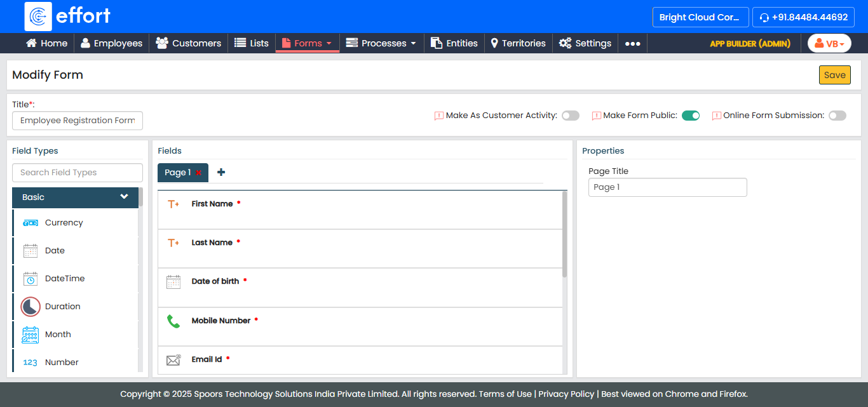Click the Currency field type icon
The height and width of the screenshot is (407, 868).
coord(31,223)
